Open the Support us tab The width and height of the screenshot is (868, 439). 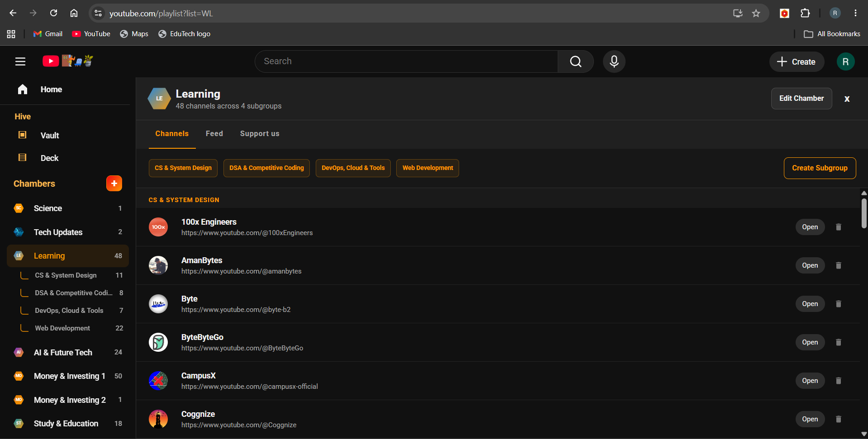click(x=260, y=134)
